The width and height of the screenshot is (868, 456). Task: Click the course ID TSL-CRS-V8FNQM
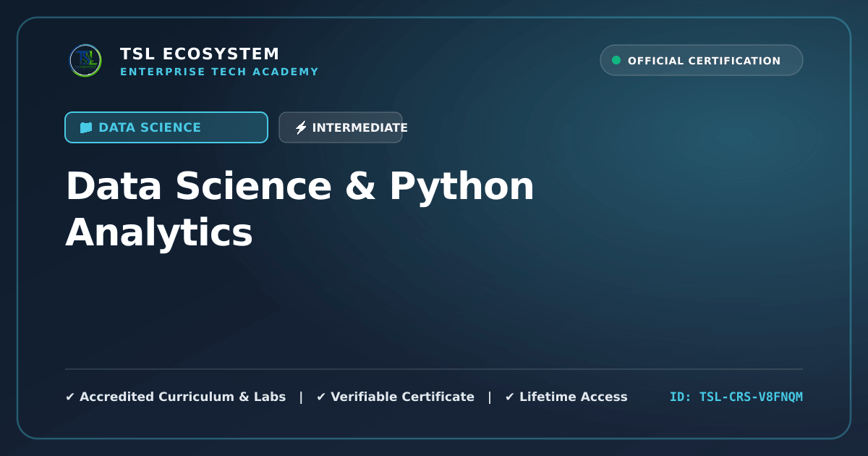click(x=736, y=397)
